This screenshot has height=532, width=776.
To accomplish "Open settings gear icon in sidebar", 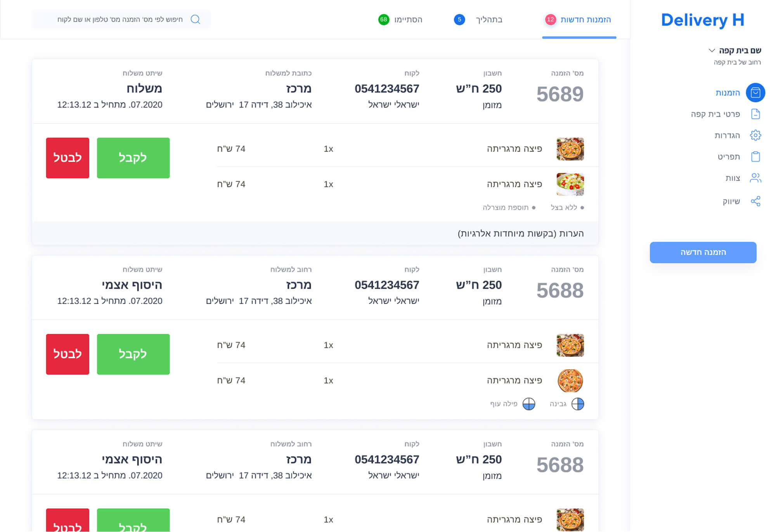I will click(x=755, y=135).
